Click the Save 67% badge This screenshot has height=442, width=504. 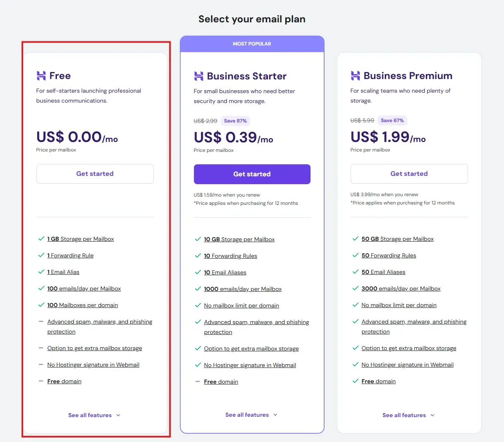392,120
